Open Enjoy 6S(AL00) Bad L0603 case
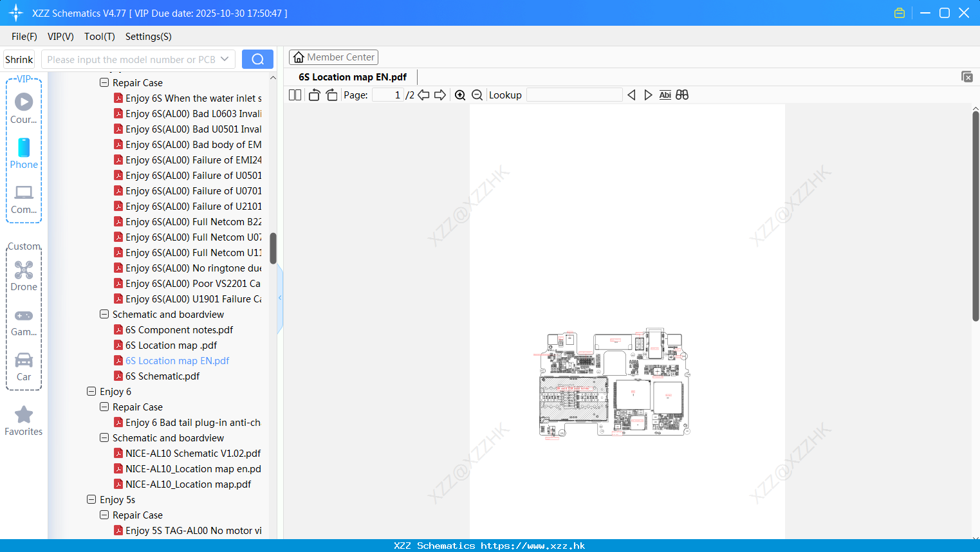The image size is (980, 552). point(188,114)
